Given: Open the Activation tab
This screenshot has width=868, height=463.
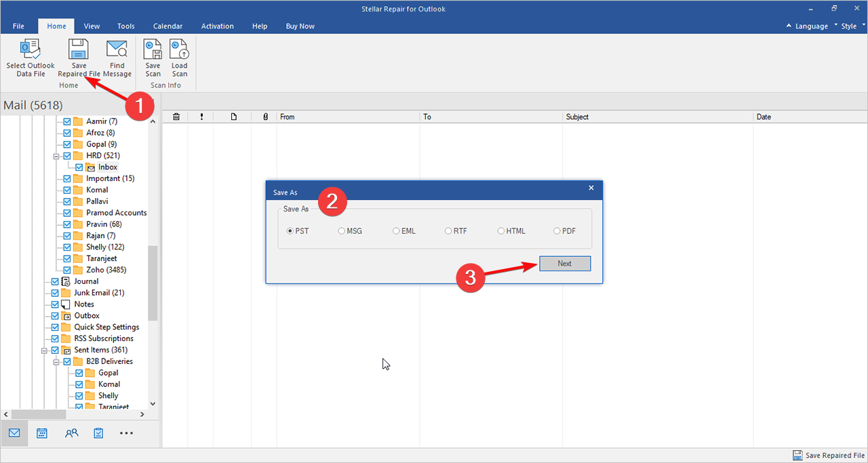Looking at the screenshot, I should click(x=217, y=26).
